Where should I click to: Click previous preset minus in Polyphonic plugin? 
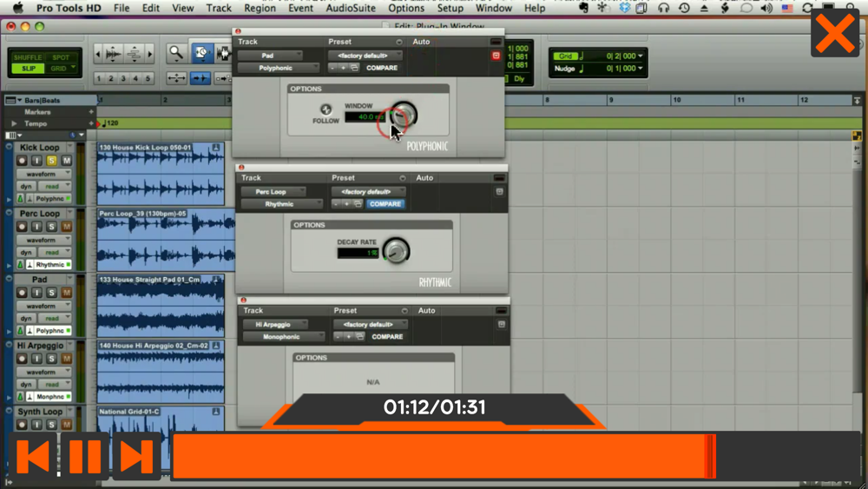[332, 68]
